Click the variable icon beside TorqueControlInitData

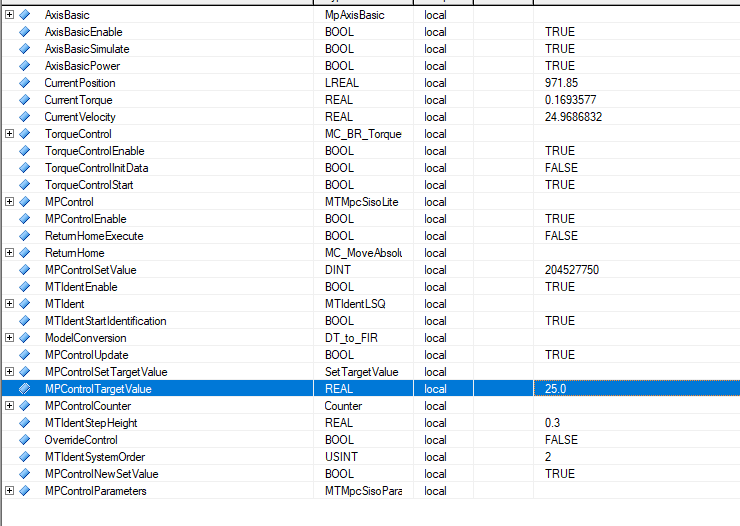pos(25,167)
